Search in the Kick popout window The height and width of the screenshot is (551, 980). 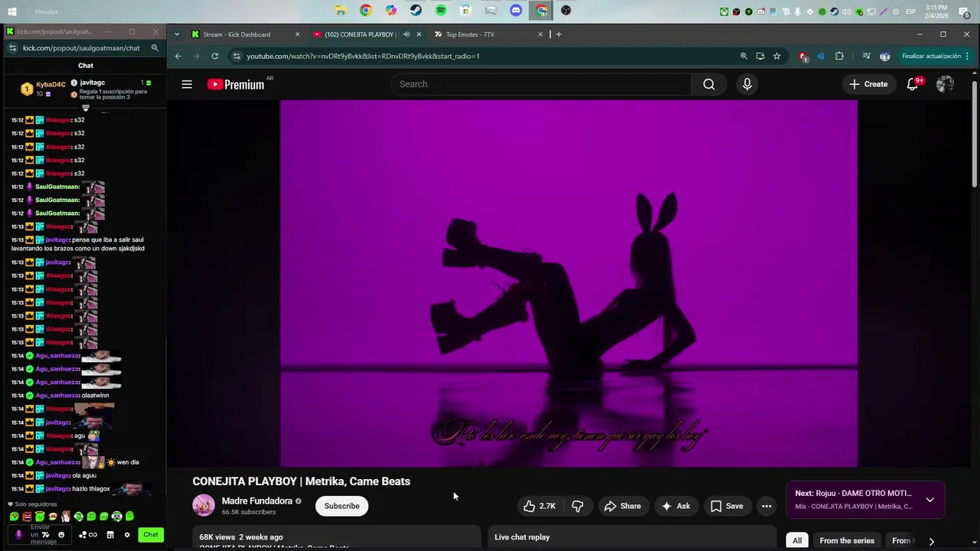pyautogui.click(x=155, y=47)
